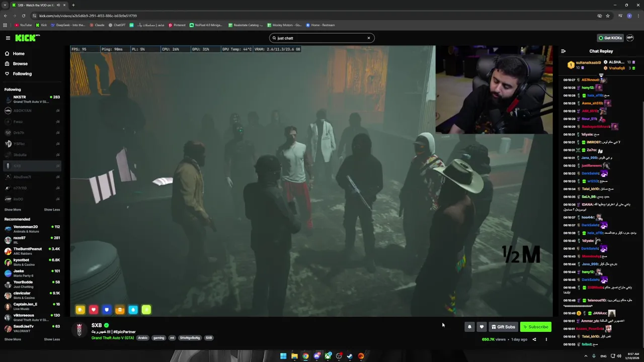
Task: Open the Chrome three-dot menu
Action: click(638, 16)
